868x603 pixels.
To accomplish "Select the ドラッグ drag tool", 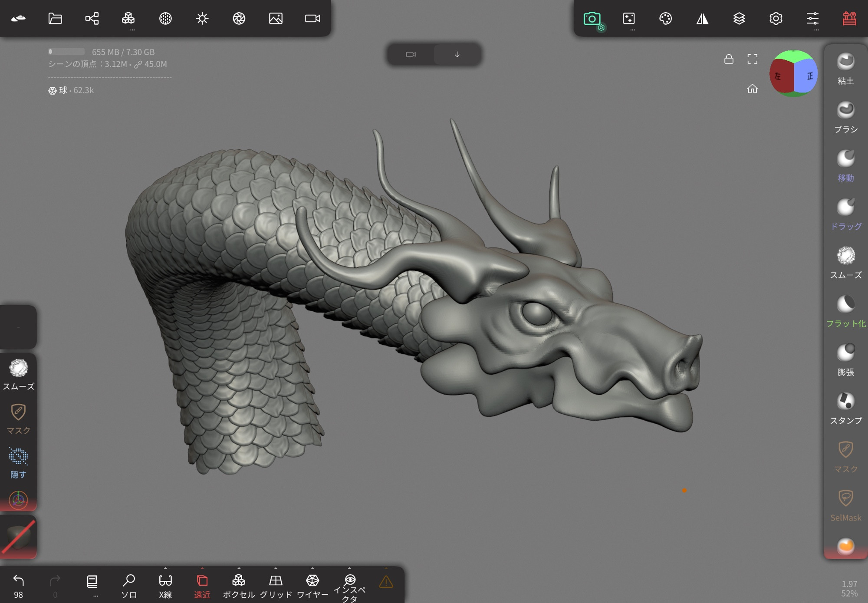I will [846, 214].
